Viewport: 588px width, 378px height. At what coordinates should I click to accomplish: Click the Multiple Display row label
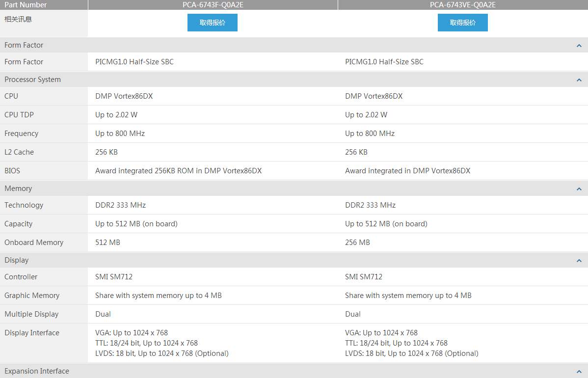pos(31,314)
